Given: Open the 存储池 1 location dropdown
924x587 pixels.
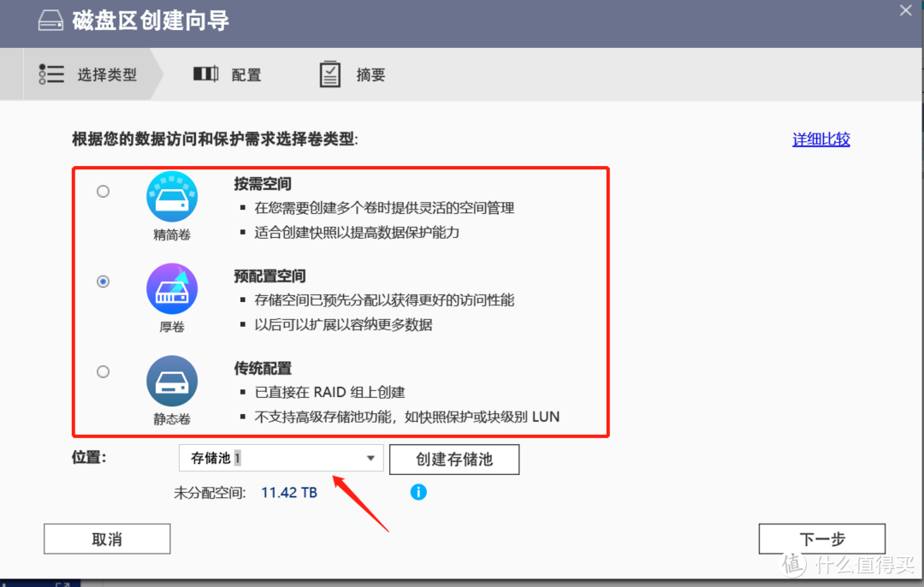Looking at the screenshot, I should [274, 459].
